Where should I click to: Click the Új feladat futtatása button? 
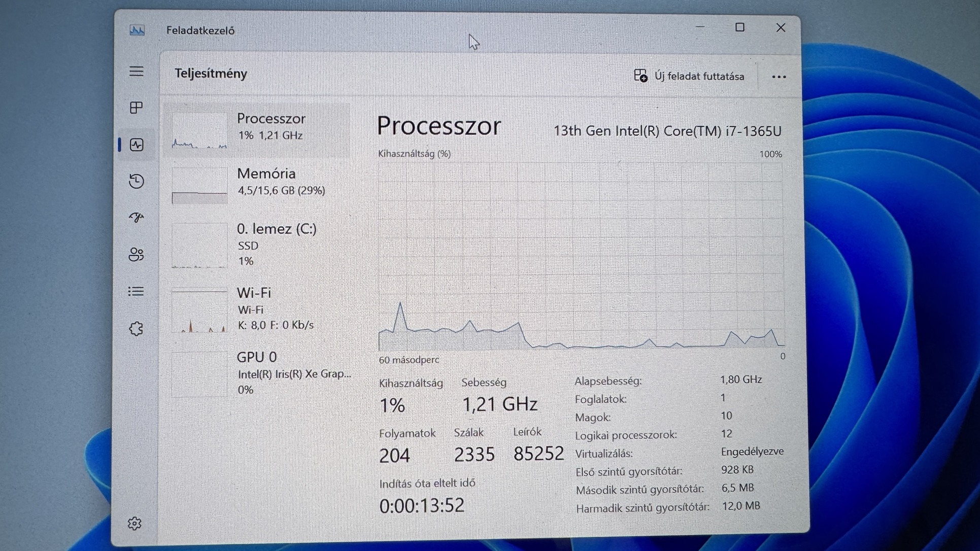click(x=689, y=76)
